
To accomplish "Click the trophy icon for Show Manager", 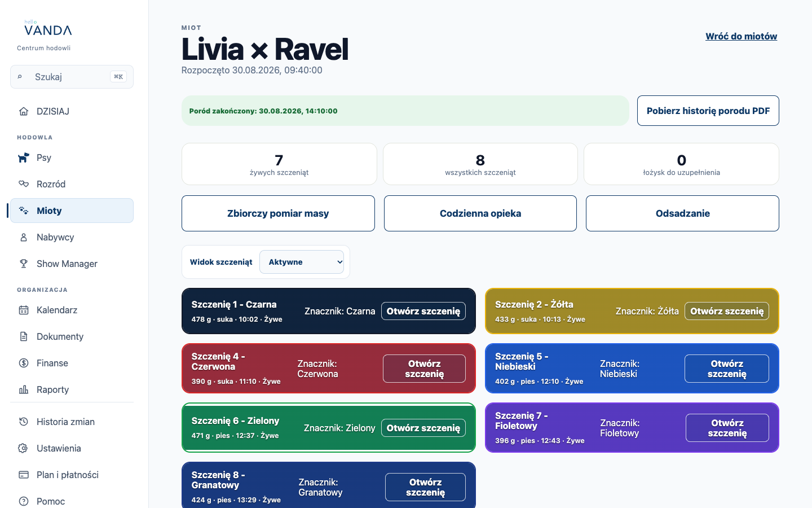I will [24, 264].
